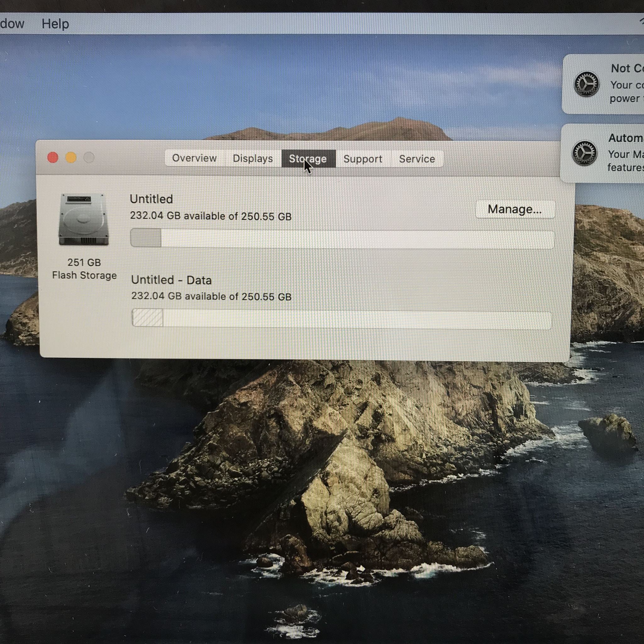Select the Storage tab
Image resolution: width=644 pixels, height=644 pixels.
point(308,159)
